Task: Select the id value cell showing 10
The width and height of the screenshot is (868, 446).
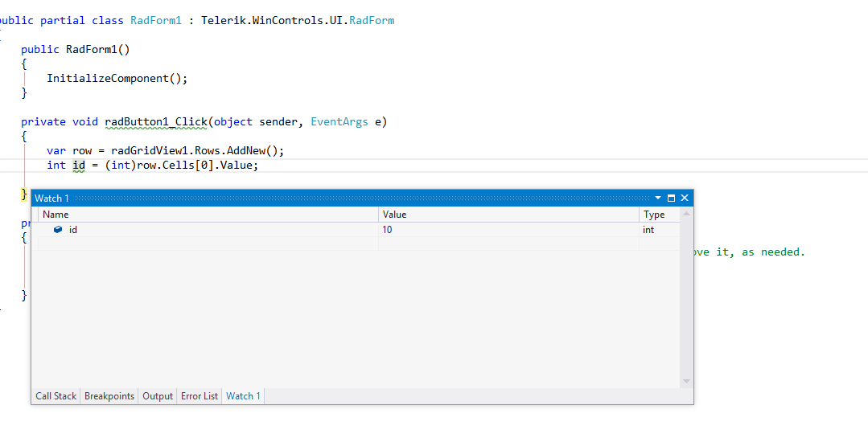Action: click(508, 230)
